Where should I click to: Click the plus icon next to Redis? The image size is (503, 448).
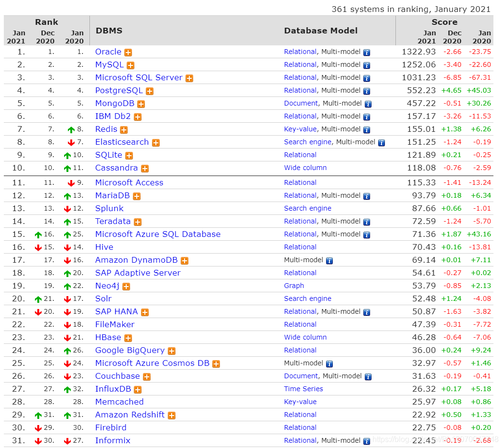click(124, 130)
